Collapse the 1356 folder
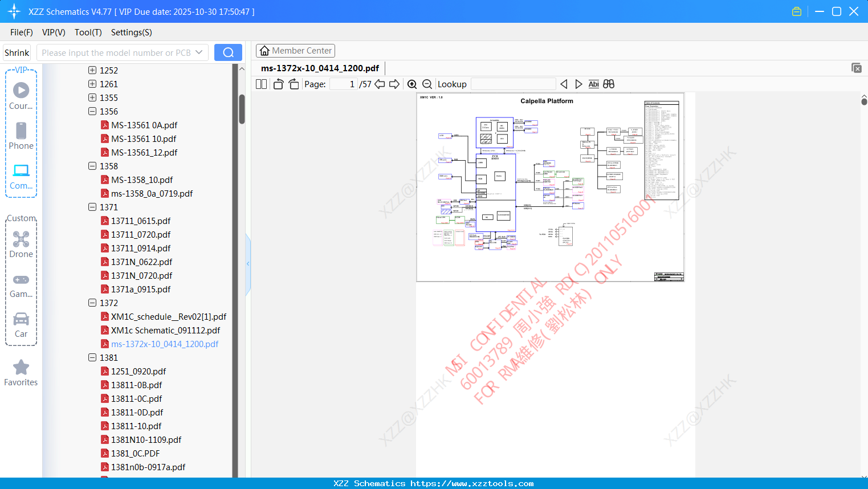This screenshot has width=868, height=489. point(92,111)
